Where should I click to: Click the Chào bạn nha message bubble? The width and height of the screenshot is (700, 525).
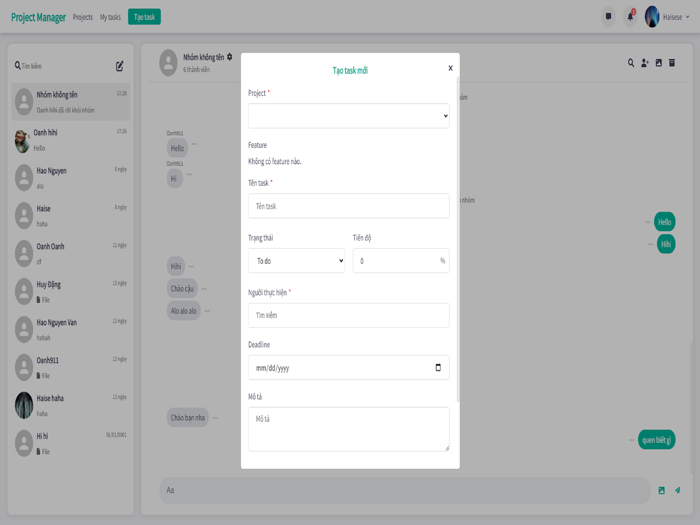[x=188, y=418]
